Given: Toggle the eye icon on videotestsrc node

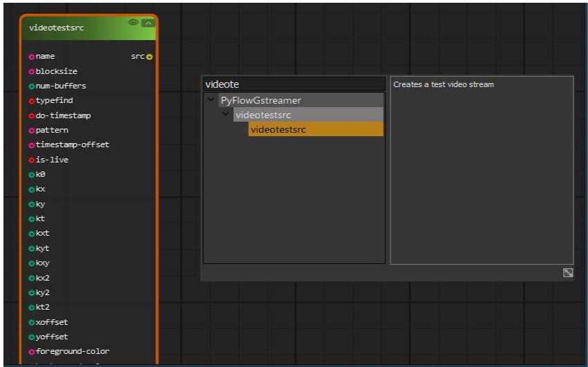Looking at the screenshot, I should (x=133, y=22).
